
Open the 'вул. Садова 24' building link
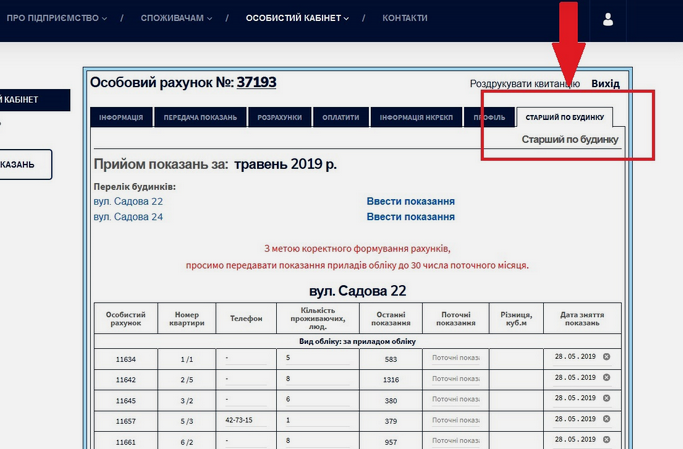128,216
